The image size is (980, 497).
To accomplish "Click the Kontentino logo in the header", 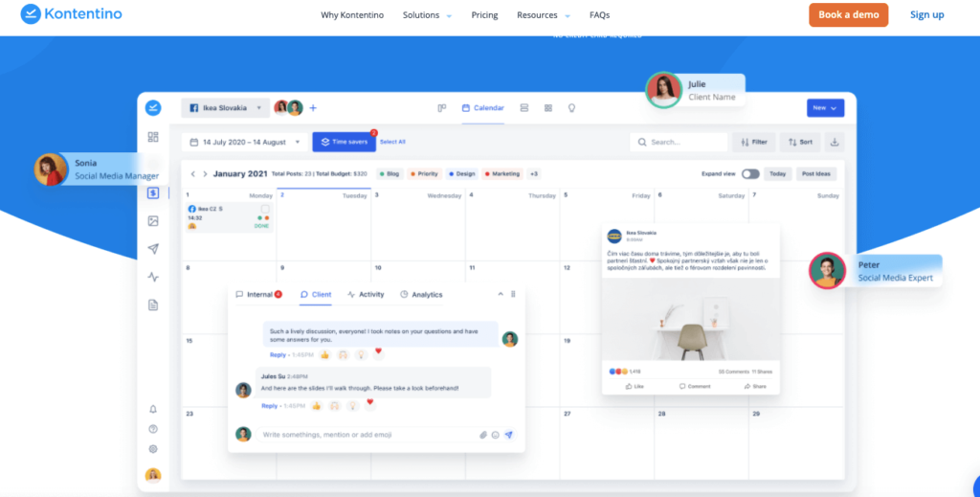I will point(71,13).
